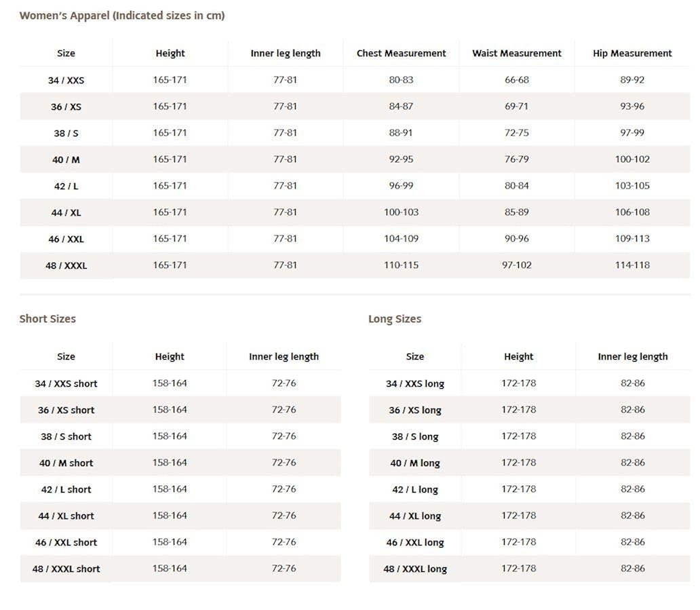Image resolution: width=700 pixels, height=610 pixels.
Task: Click the Waist Measurement column header
Action: click(x=517, y=54)
